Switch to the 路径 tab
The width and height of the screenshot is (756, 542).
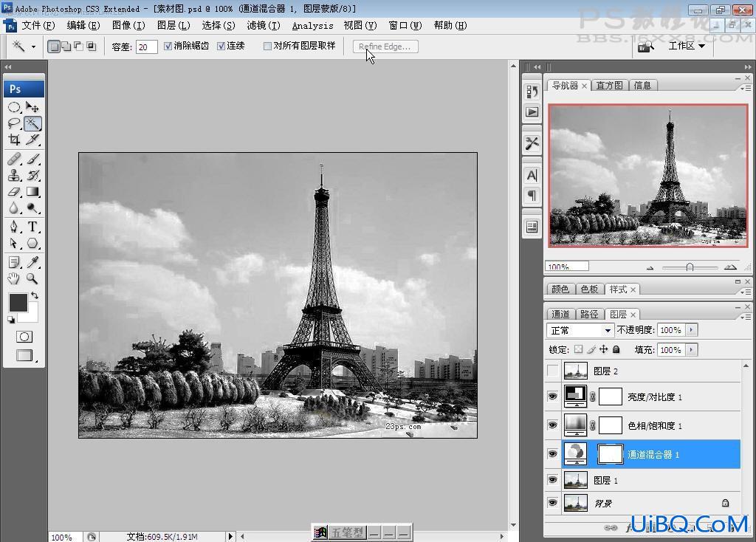click(x=589, y=314)
